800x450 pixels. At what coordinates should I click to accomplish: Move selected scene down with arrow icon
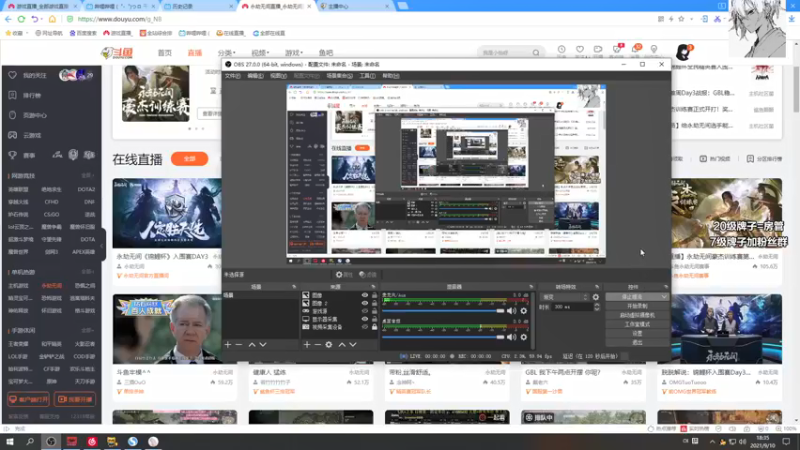click(263, 345)
